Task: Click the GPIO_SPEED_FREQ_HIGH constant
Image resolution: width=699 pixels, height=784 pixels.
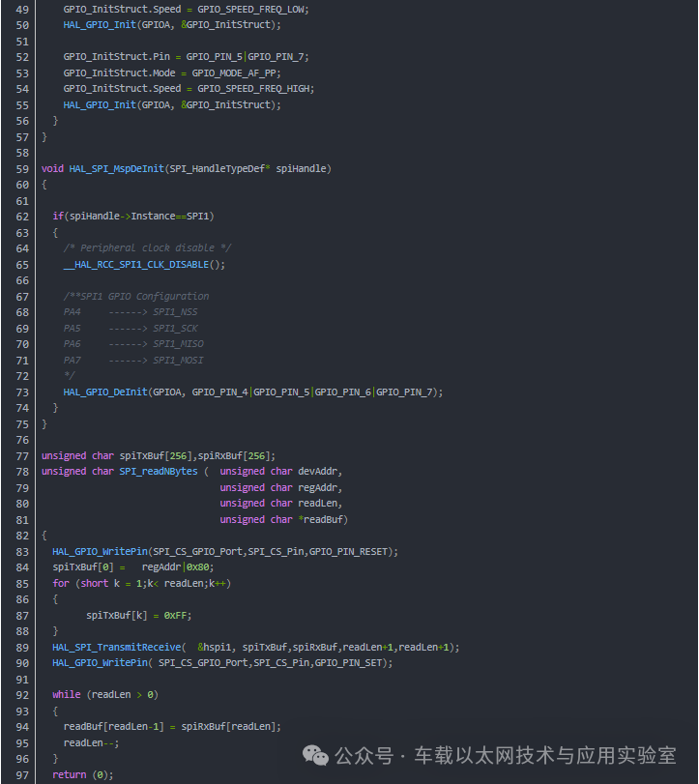Action: [255, 89]
